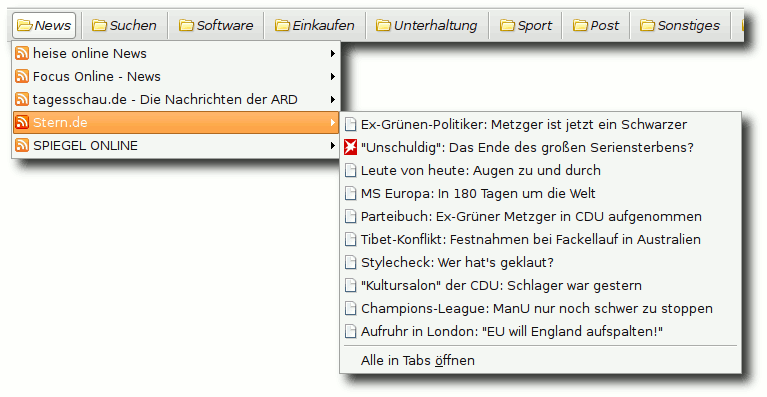The width and height of the screenshot is (767, 397).
Task: Click the RSS icon for Stern.de
Action: click(x=22, y=122)
